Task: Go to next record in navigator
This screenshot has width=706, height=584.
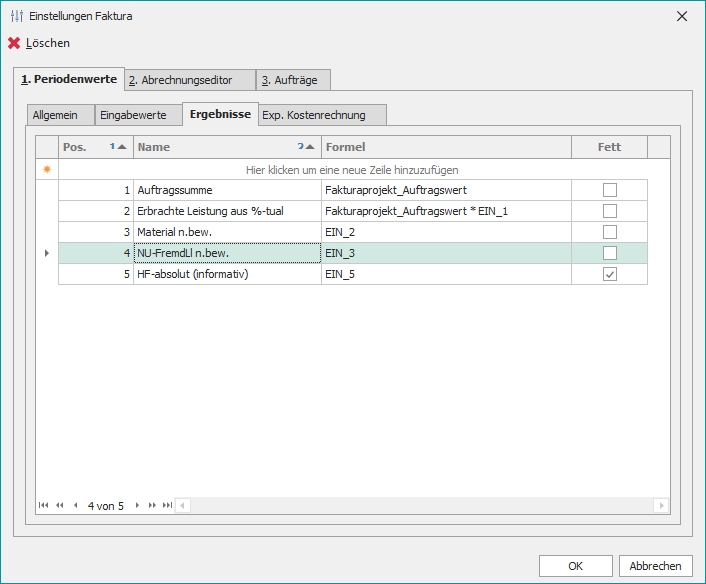Action: pyautogui.click(x=137, y=506)
